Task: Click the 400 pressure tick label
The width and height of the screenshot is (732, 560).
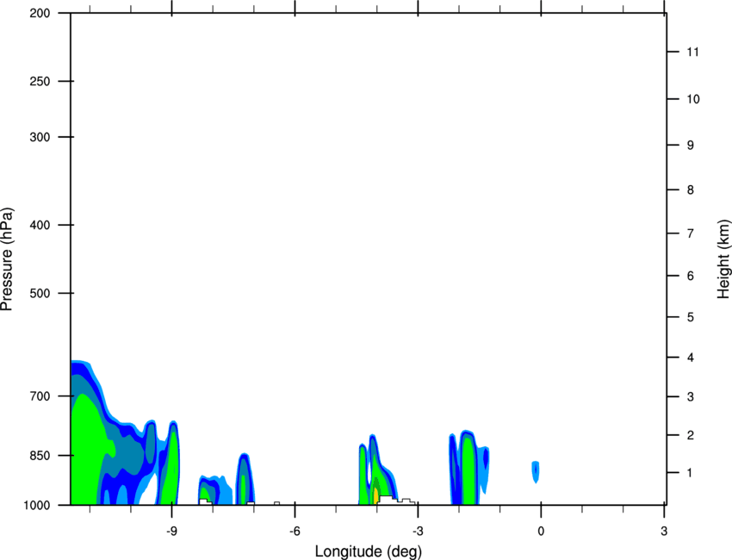Action: [x=40, y=225]
